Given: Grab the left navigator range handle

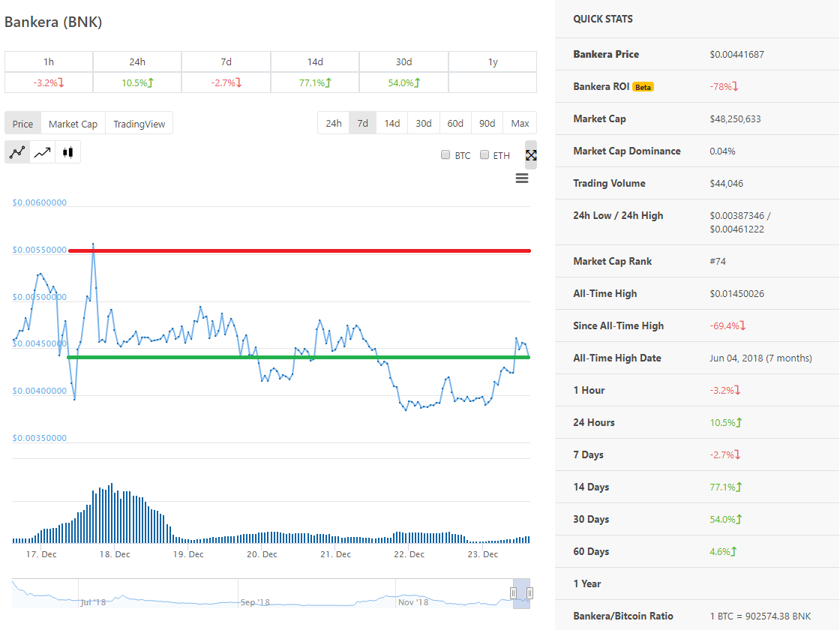Looking at the screenshot, I should click(x=513, y=593).
